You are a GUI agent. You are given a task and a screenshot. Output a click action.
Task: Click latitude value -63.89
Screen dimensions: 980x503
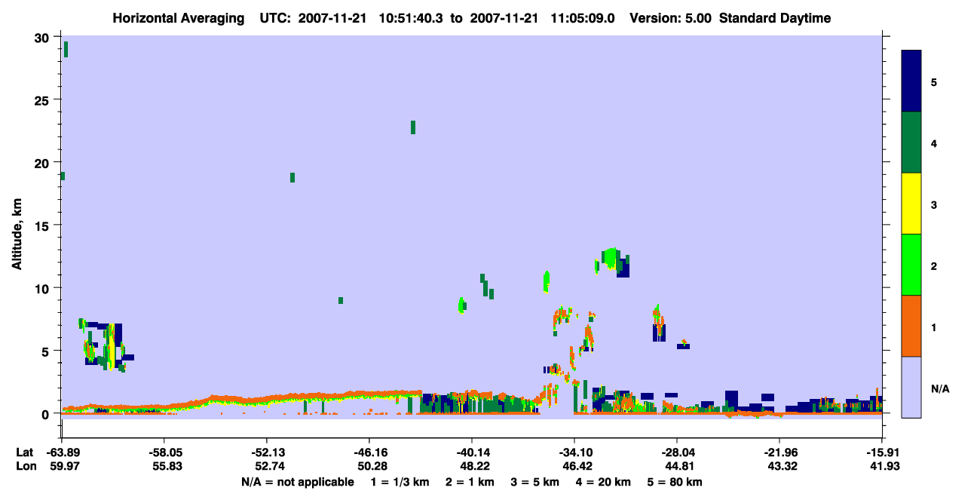pyautogui.click(x=62, y=452)
